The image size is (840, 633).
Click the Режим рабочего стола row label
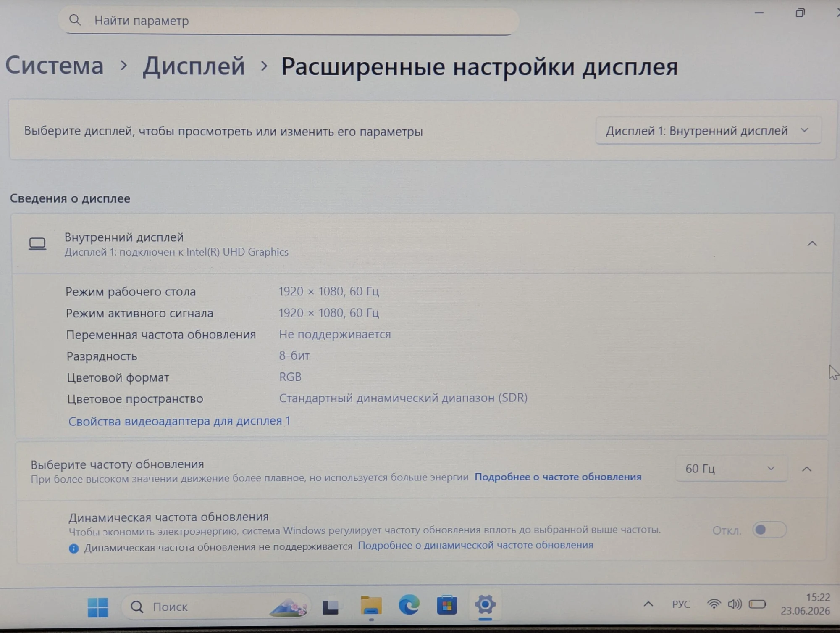click(131, 292)
